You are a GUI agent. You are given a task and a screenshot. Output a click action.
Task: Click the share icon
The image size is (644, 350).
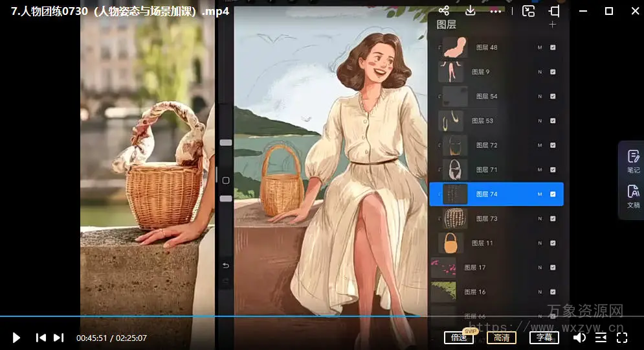tap(444, 11)
